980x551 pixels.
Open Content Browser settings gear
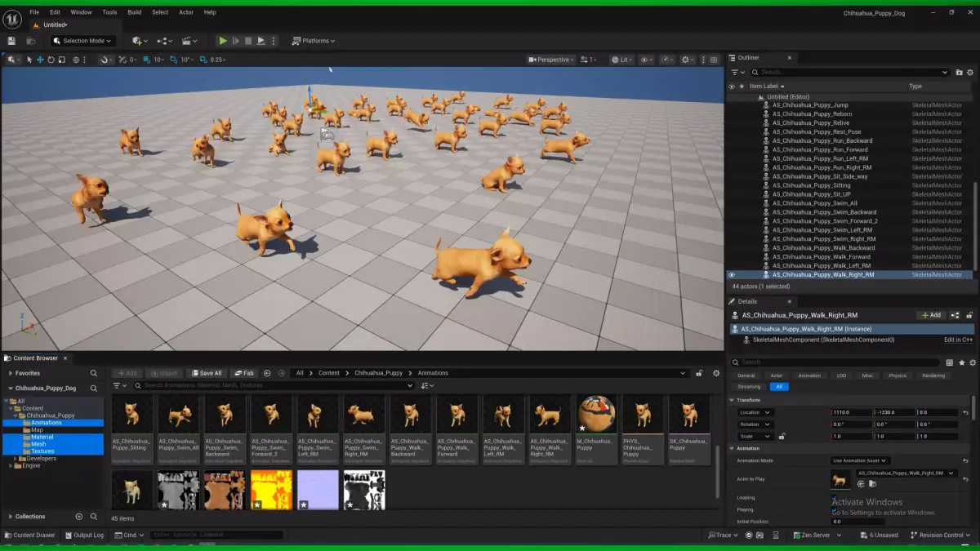tap(716, 373)
